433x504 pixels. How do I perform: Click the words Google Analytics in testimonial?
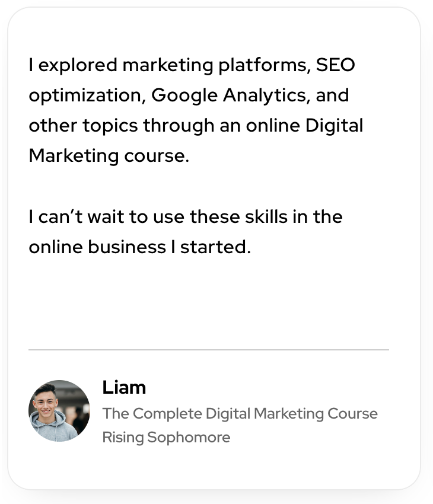coord(229,95)
